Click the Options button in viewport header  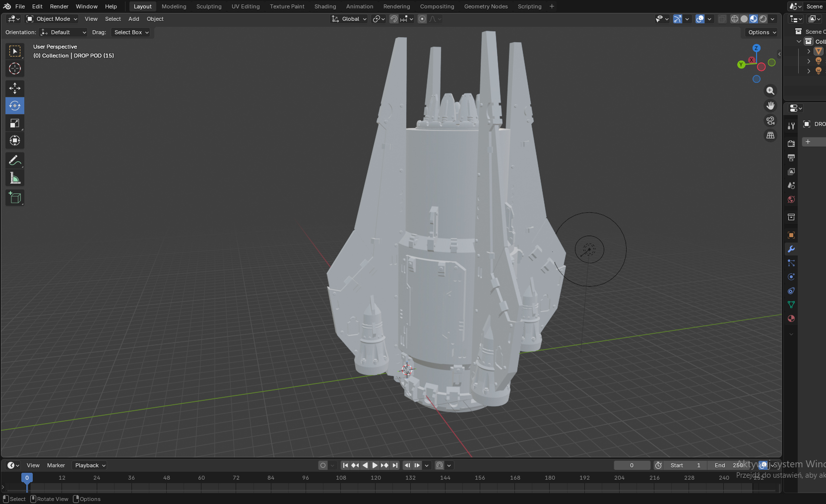click(x=762, y=32)
